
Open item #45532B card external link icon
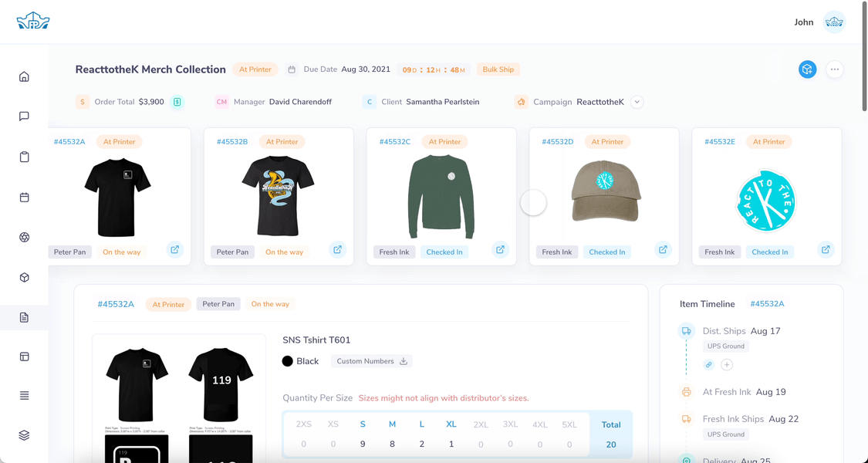337,249
